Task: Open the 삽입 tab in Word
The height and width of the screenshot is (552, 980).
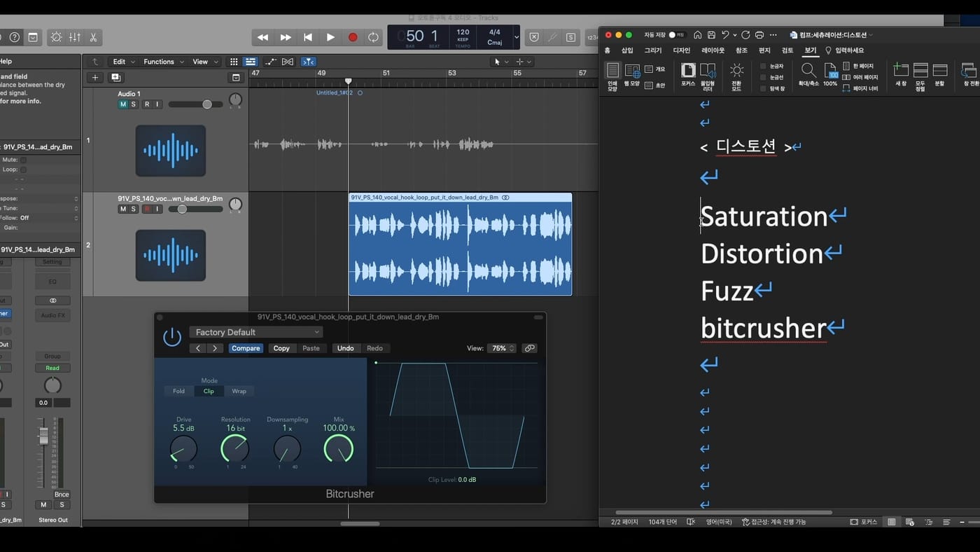Action: point(627,50)
